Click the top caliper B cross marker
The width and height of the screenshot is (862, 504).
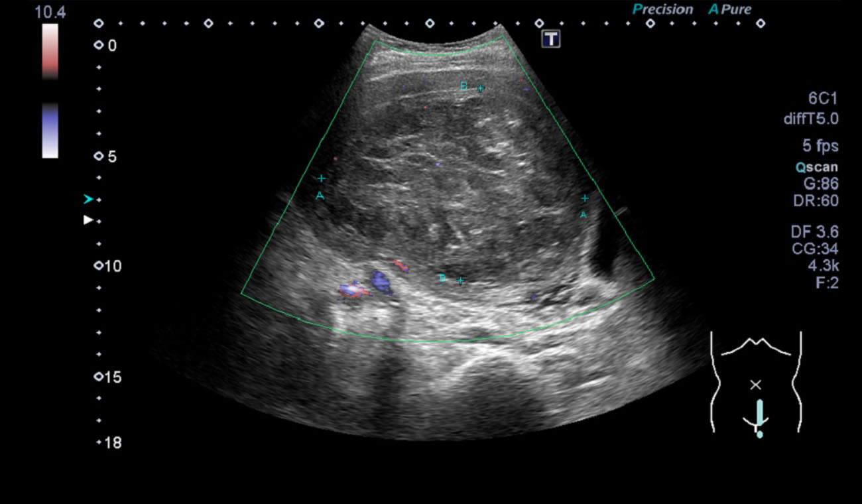(481, 88)
